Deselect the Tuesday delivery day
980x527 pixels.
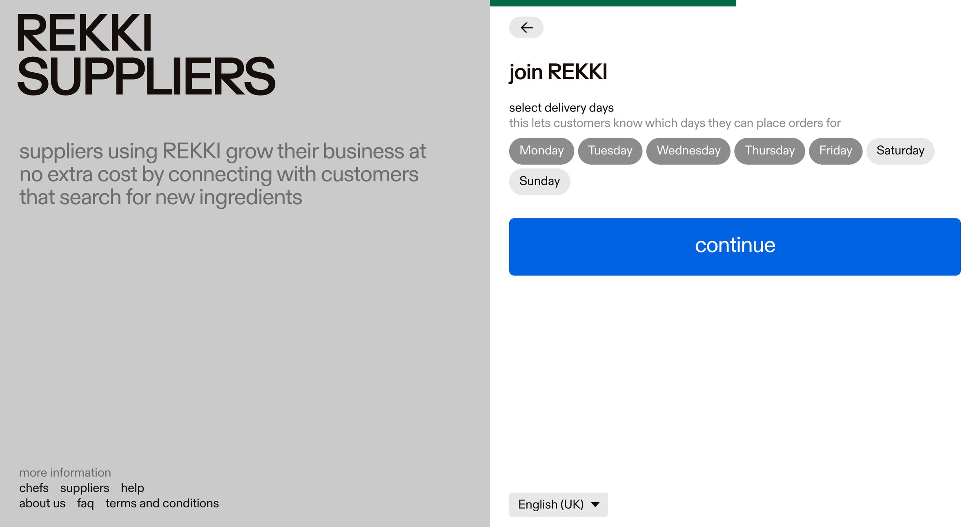click(610, 151)
